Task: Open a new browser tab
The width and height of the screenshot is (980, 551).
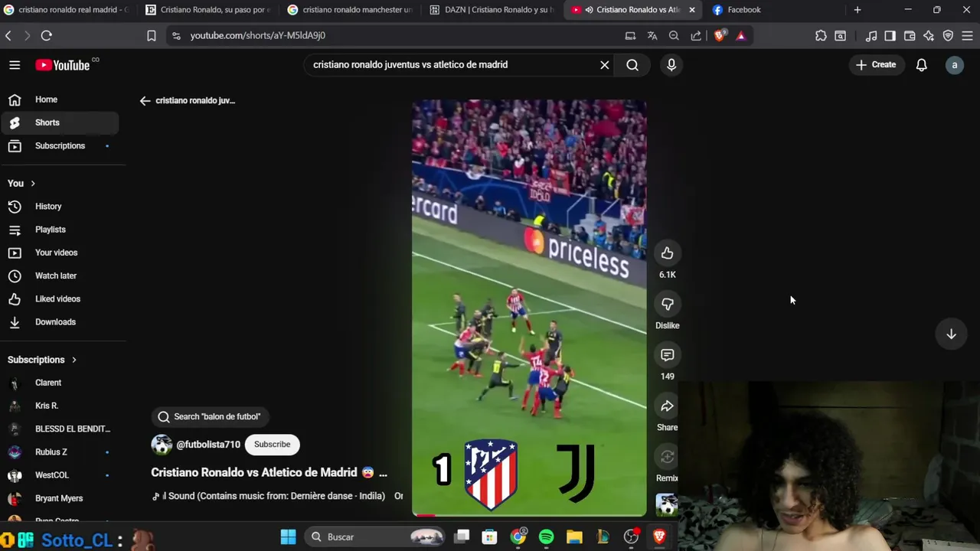Action: coord(857,10)
